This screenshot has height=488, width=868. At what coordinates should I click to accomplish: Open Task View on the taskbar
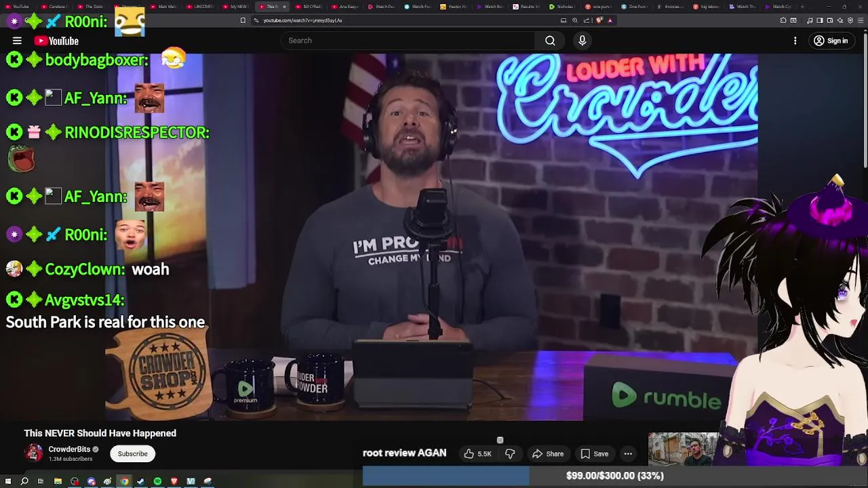(x=41, y=481)
